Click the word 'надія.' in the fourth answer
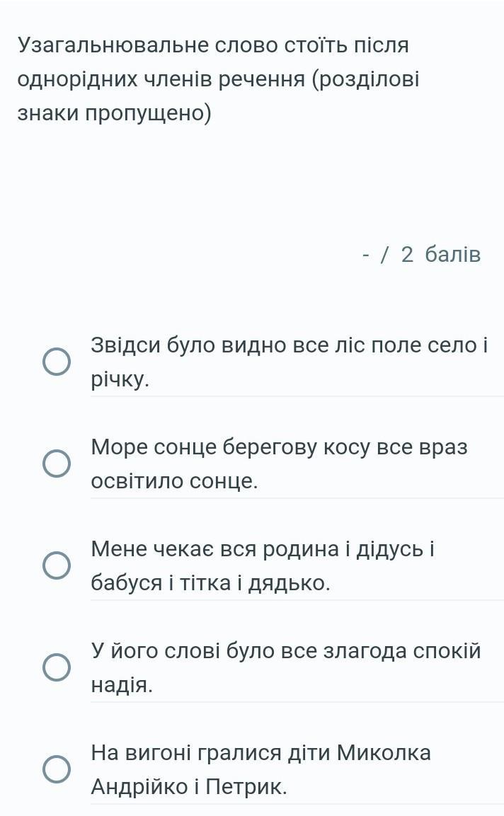This screenshot has width=504, height=816. click(122, 685)
